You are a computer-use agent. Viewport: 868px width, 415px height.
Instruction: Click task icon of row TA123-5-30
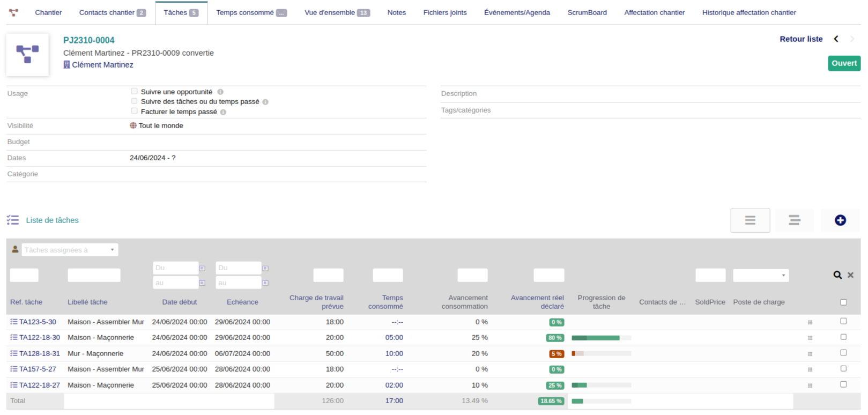[14, 322]
